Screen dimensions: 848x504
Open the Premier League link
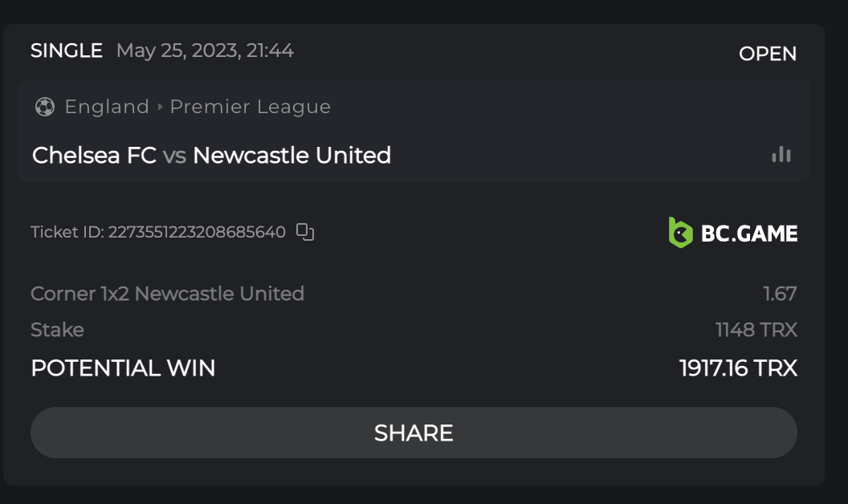tap(251, 107)
